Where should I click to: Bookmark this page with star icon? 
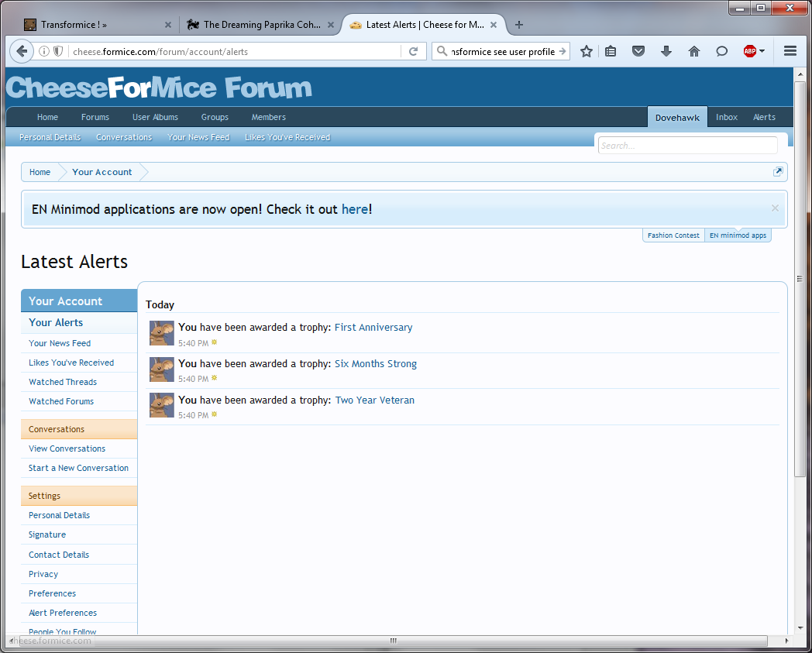(587, 51)
